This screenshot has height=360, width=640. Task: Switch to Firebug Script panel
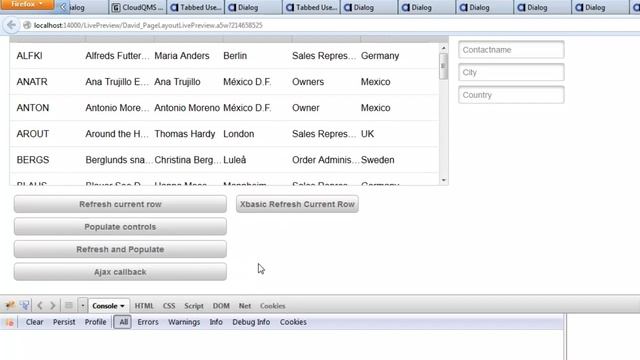[x=194, y=306]
